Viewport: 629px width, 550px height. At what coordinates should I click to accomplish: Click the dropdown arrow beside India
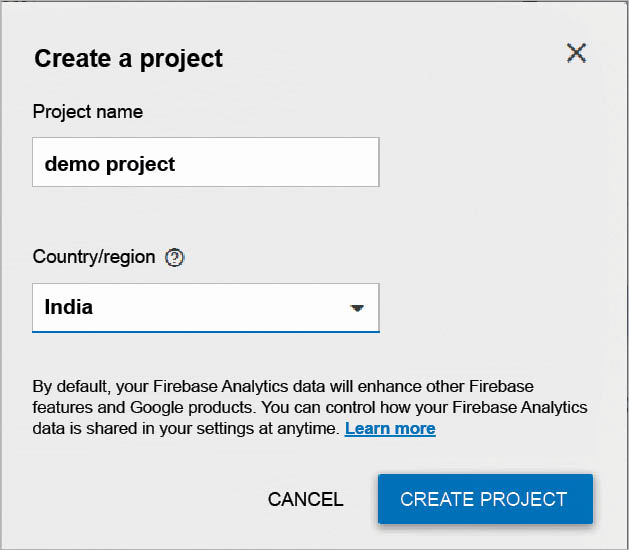[357, 308]
